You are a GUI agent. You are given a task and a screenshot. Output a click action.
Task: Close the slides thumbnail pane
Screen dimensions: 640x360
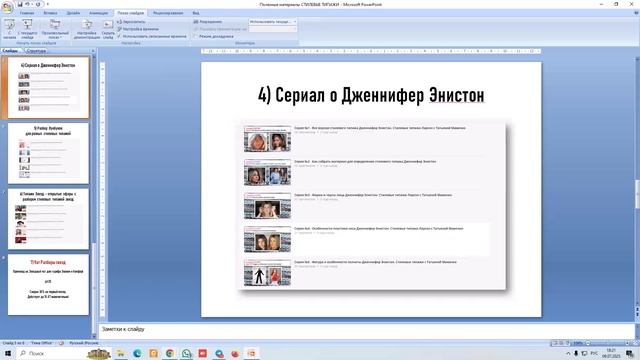[x=93, y=51]
